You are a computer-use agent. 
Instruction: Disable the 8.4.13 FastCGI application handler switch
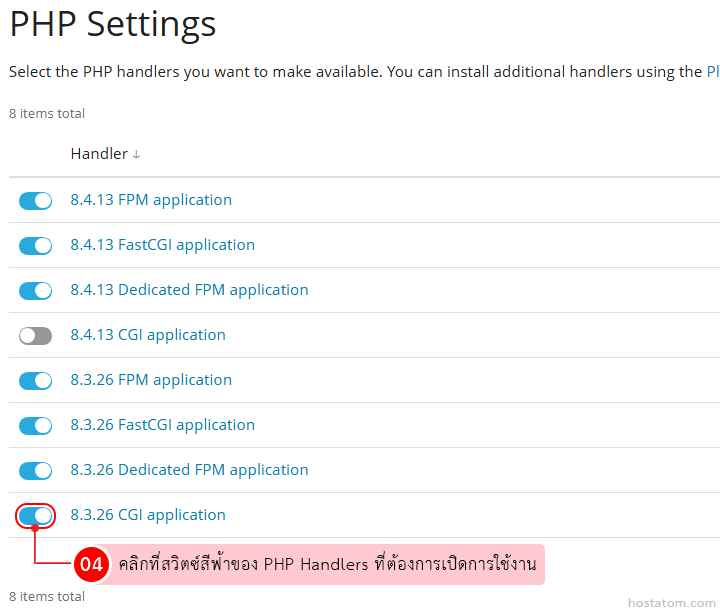[x=35, y=246]
